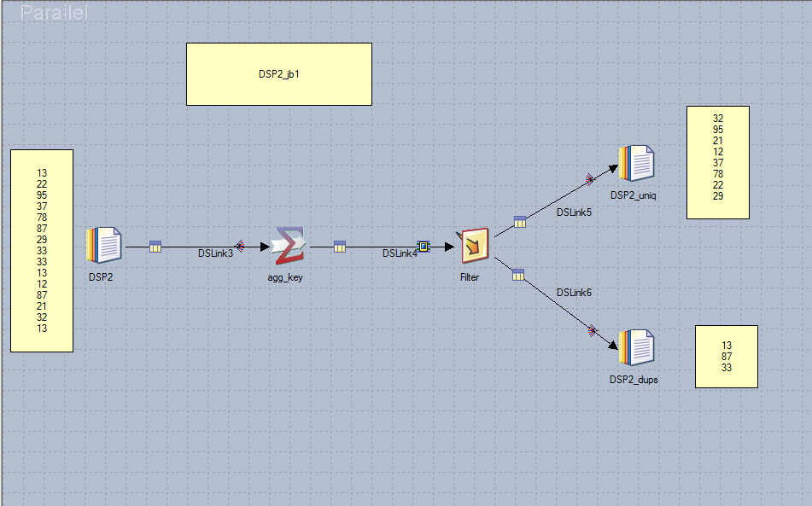The height and width of the screenshot is (506, 812).
Task: Click the partitioning marker on DSLink6
Action: [x=518, y=274]
